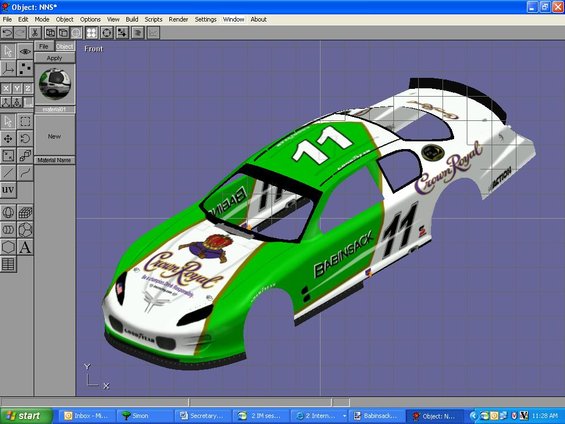
Task: Open the Render menu
Action: pos(178,19)
